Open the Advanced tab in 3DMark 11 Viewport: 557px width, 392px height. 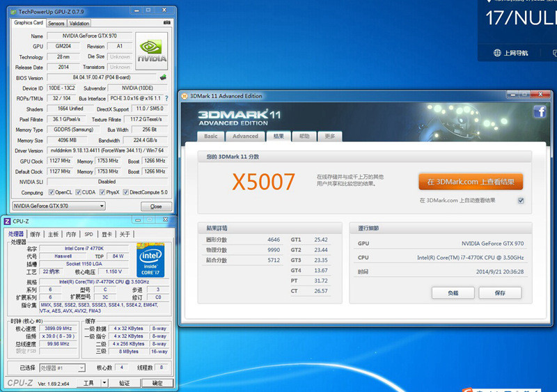pyautogui.click(x=245, y=136)
